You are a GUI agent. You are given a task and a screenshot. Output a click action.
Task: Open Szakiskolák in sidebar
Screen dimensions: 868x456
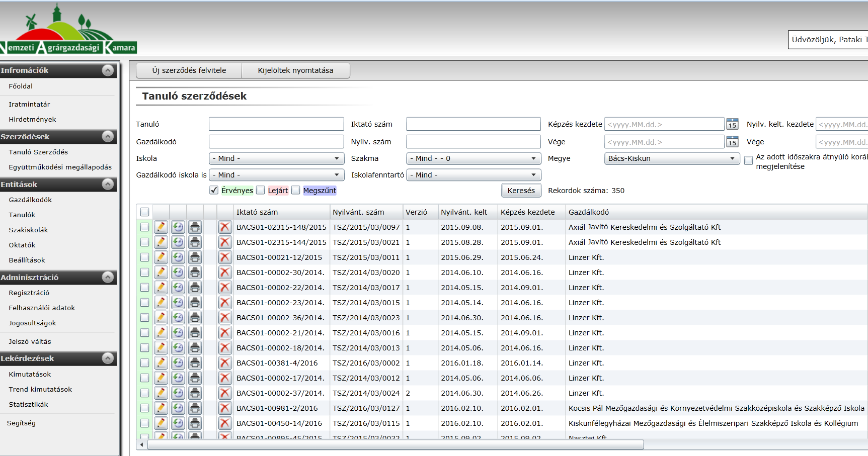click(x=28, y=230)
